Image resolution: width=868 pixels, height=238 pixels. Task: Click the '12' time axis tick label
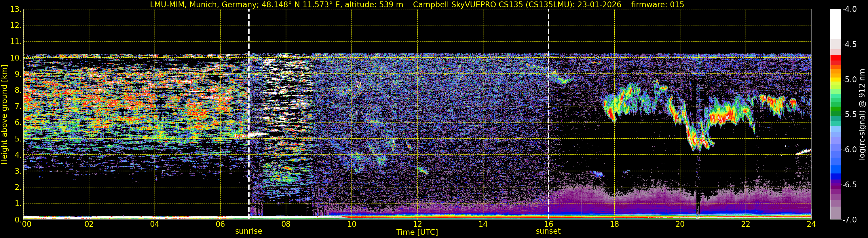417,224
